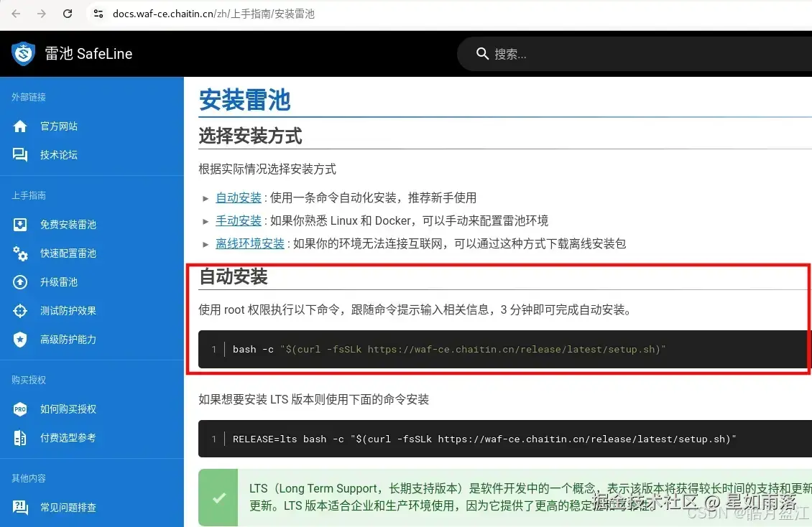Click the search magnifier icon
This screenshot has height=527, width=812.
[482, 53]
